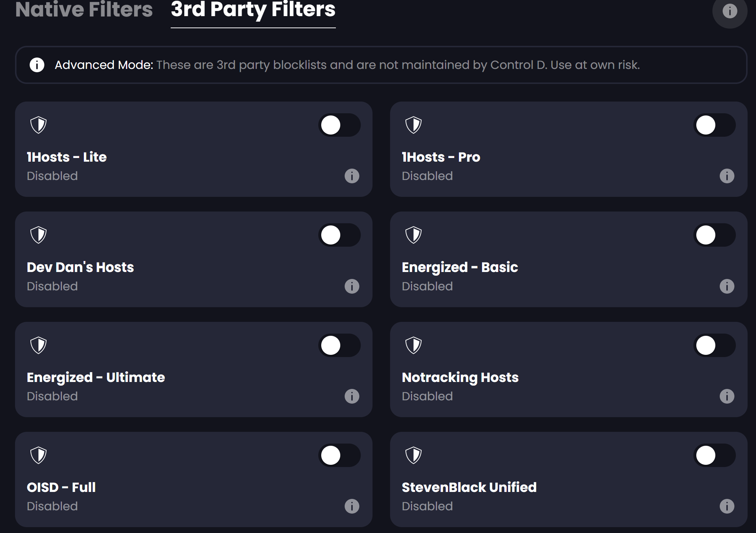Enable Dev Dan's Hosts toggle
This screenshot has width=756, height=533.
click(x=339, y=235)
